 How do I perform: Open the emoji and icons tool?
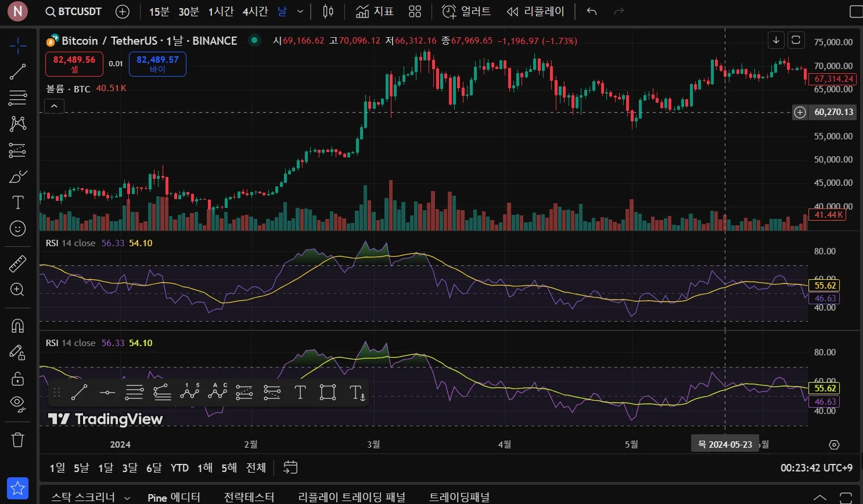point(17,229)
